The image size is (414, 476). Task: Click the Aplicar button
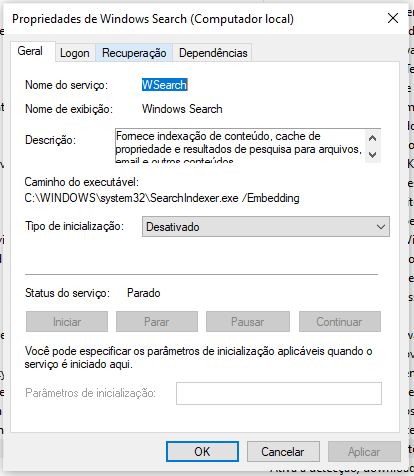pos(364,452)
